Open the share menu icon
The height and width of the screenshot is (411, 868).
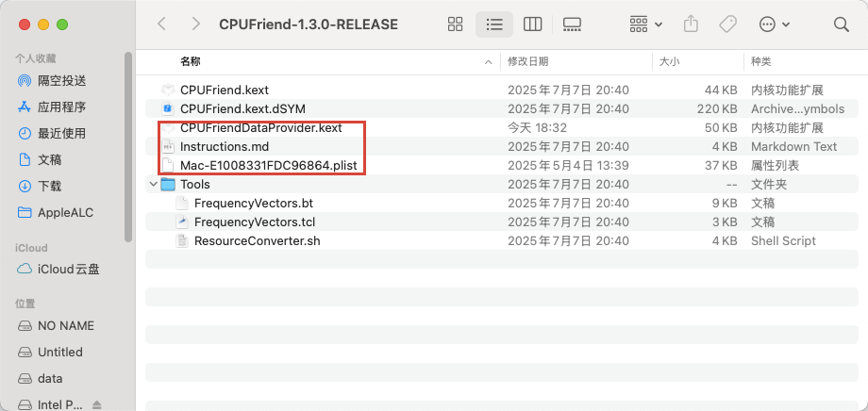pyautogui.click(x=691, y=24)
